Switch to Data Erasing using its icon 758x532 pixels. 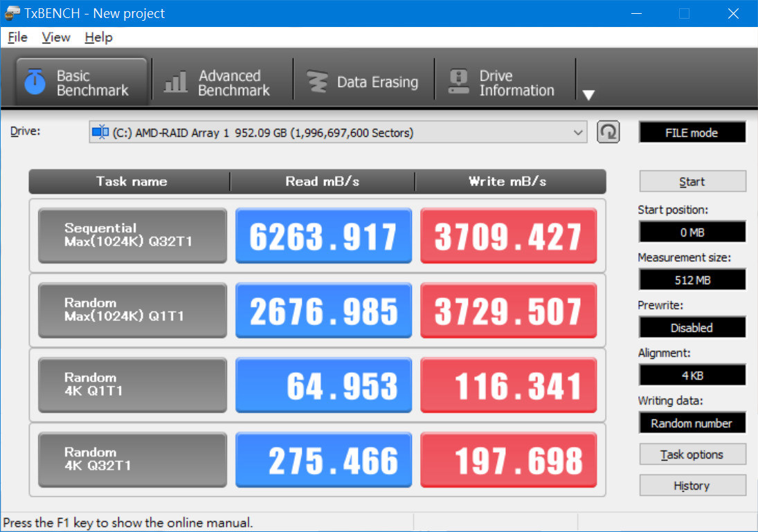(x=318, y=81)
